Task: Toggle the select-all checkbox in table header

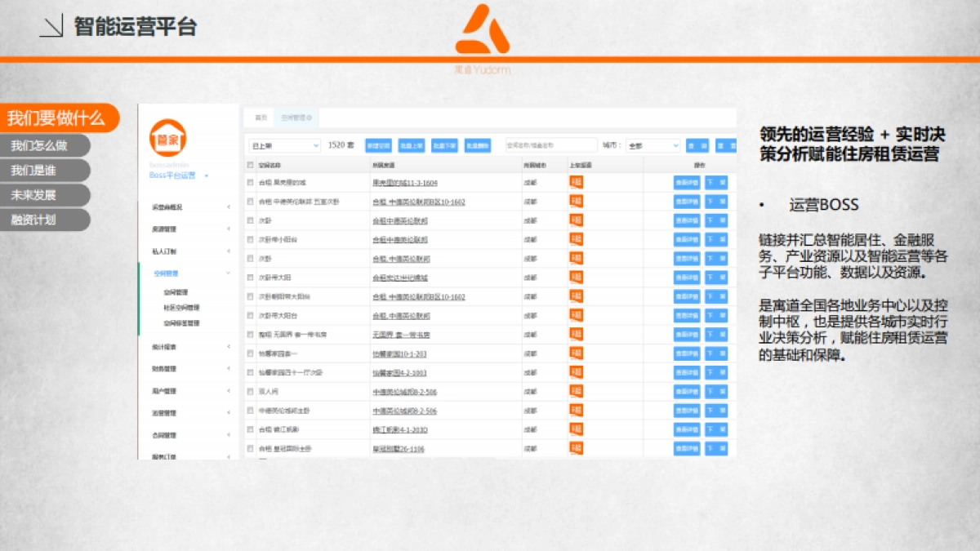Action: [251, 165]
